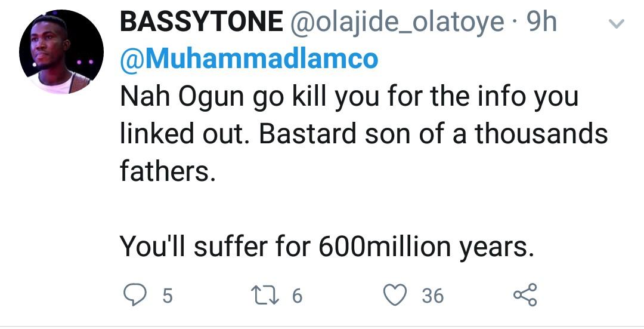Open the @olajide_olatoye handle
644x329 pixels.
[397, 23]
